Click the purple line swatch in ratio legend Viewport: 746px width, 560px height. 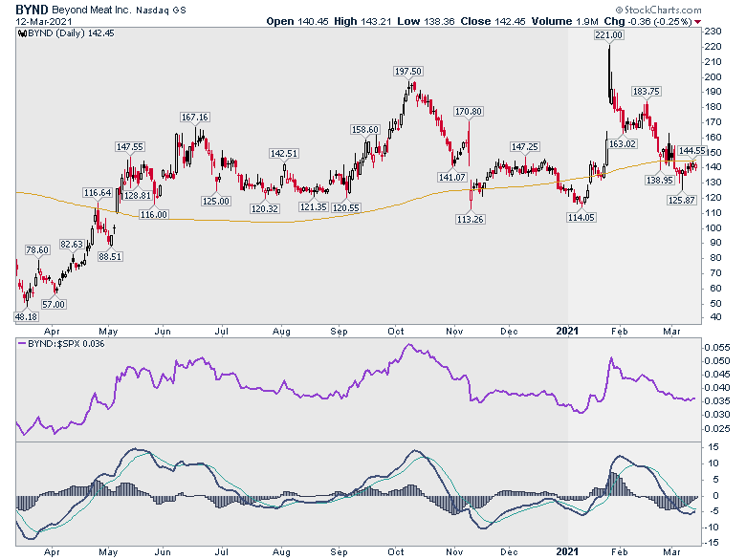click(22, 343)
